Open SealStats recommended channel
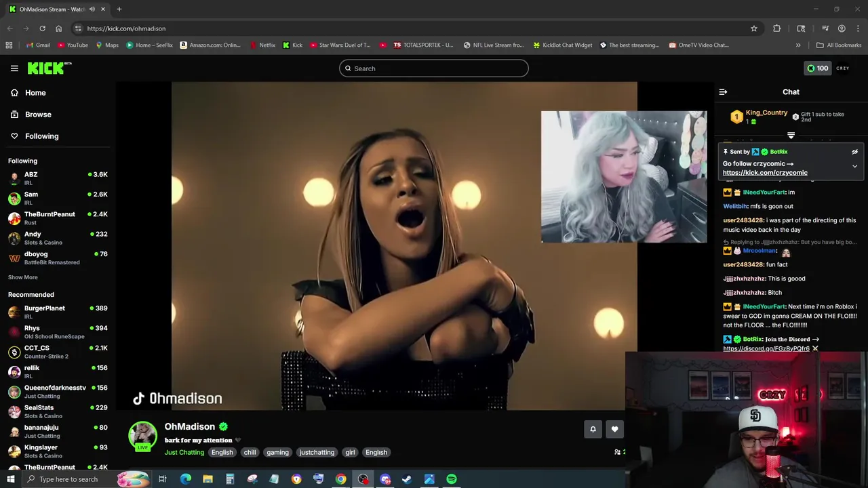The height and width of the screenshot is (488, 868). (x=57, y=411)
